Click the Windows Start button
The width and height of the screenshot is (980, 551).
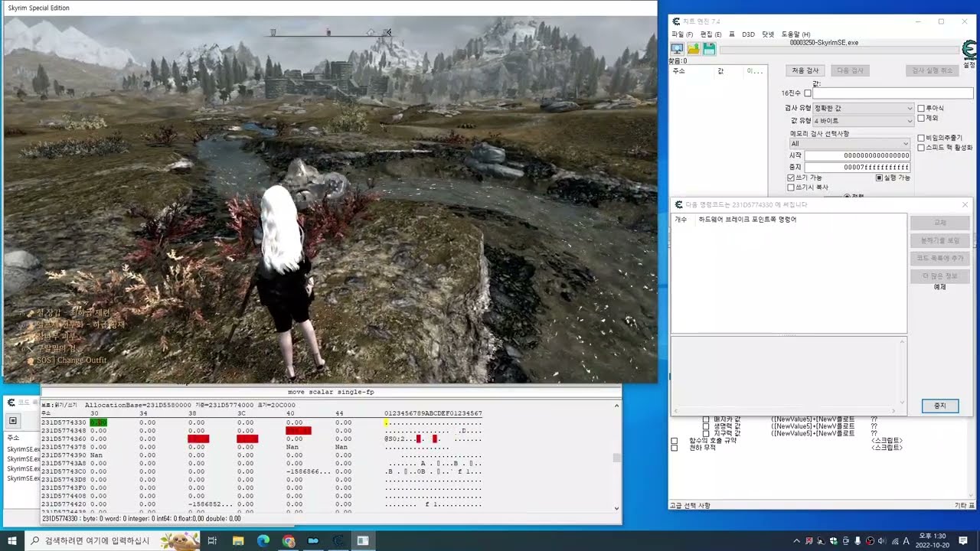click(x=12, y=541)
